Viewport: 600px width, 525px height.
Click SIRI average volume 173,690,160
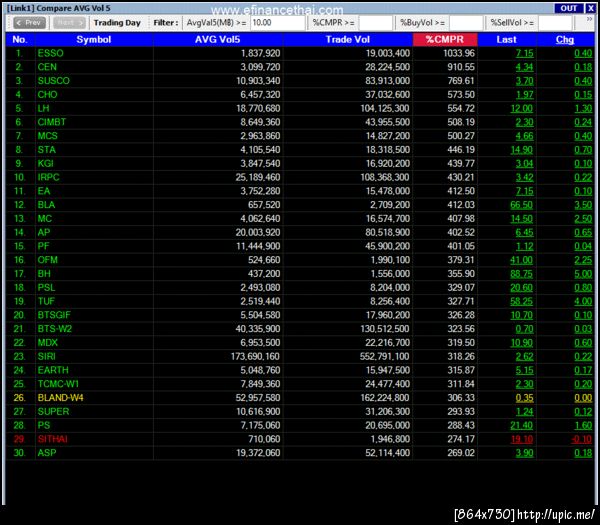click(255, 356)
